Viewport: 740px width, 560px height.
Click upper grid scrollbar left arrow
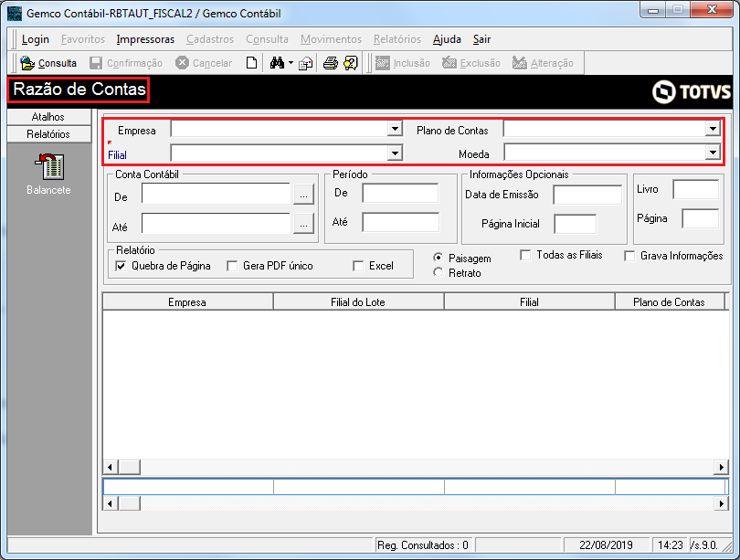[x=110, y=467]
